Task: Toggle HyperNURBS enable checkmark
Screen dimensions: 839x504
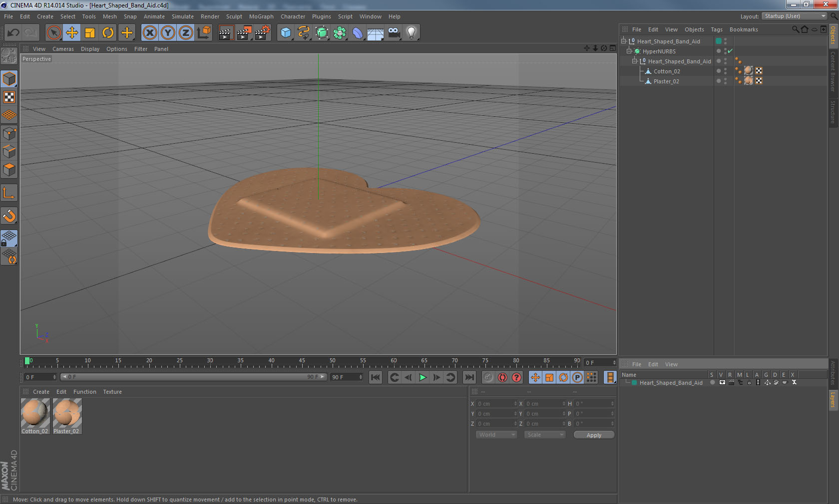Action: tap(730, 51)
